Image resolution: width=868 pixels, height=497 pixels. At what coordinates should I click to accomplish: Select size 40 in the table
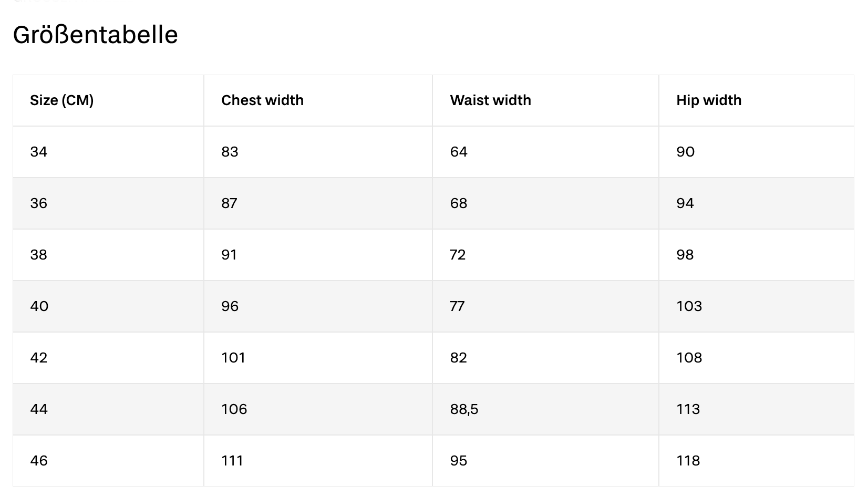39,306
